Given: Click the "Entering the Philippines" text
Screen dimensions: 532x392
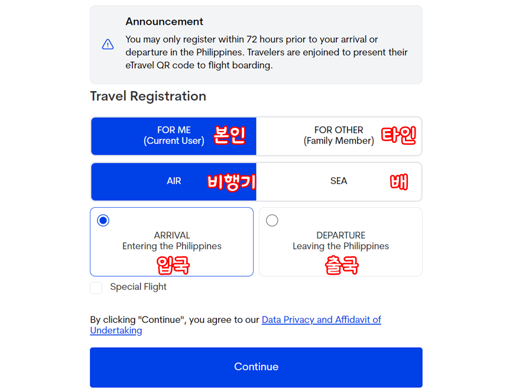Looking at the screenshot, I should [x=172, y=246].
